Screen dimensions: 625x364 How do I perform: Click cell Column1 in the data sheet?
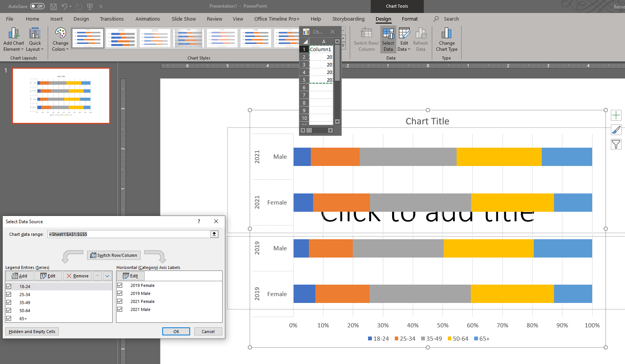321,49
